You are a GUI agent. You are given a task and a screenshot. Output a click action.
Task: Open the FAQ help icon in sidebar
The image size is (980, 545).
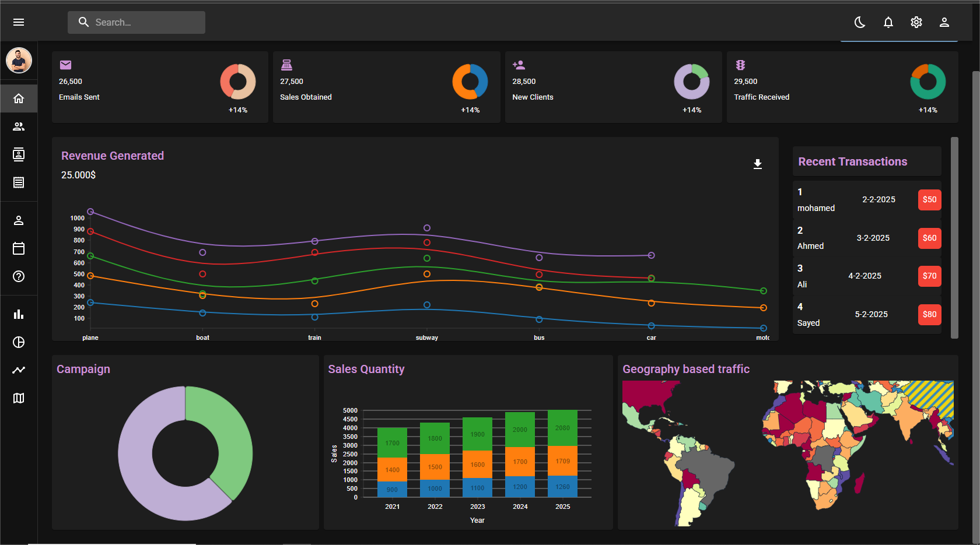19,276
